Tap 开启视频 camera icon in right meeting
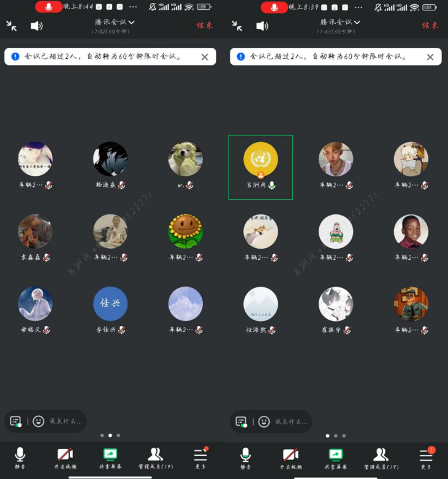 click(290, 457)
